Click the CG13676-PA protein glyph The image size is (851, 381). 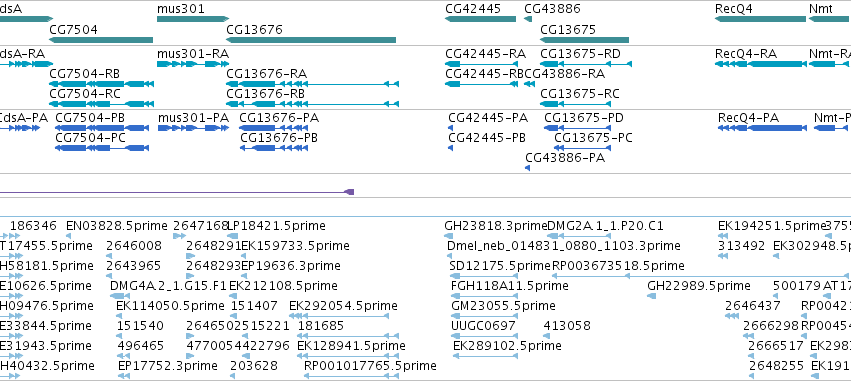tap(274, 128)
